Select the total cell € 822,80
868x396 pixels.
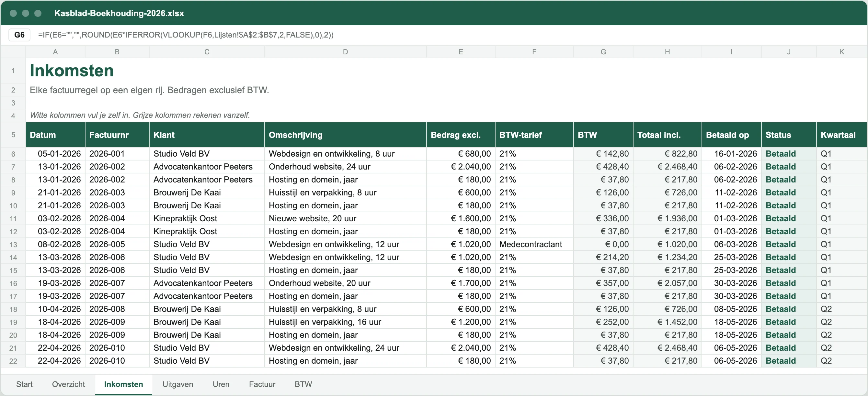[667, 154]
